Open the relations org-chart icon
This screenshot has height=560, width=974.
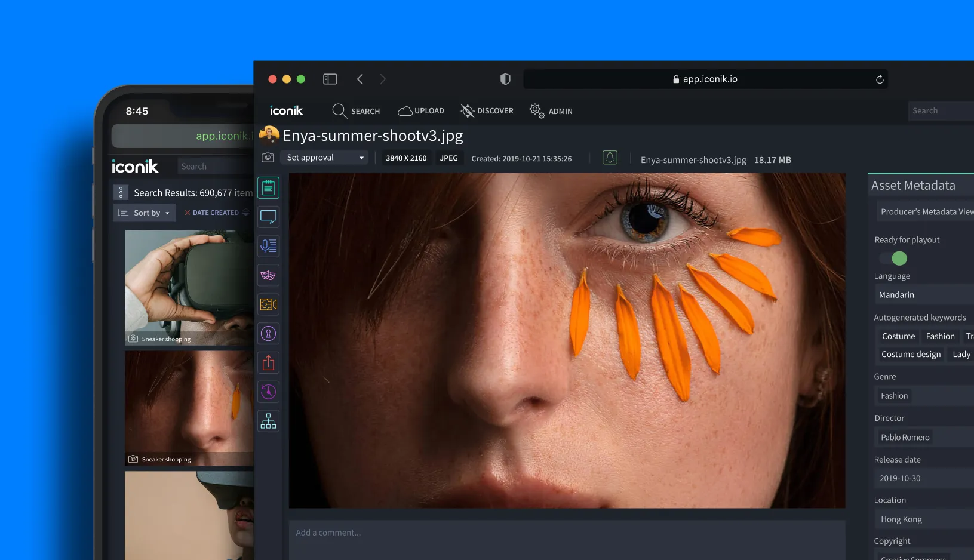point(269,421)
